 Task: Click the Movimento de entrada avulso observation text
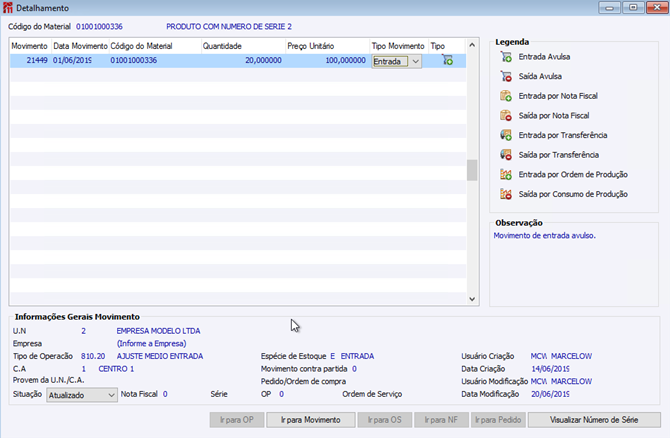tap(544, 236)
